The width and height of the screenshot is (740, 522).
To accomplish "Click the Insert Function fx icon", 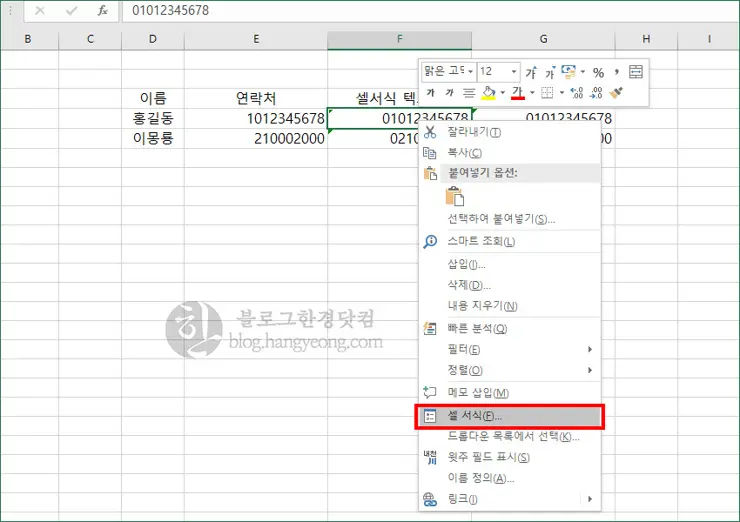I will [102, 10].
